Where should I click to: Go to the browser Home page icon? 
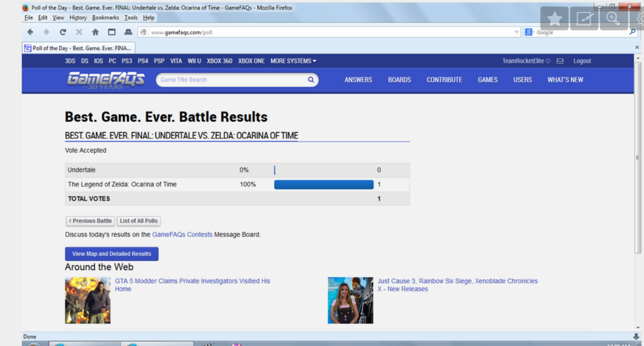[95, 32]
